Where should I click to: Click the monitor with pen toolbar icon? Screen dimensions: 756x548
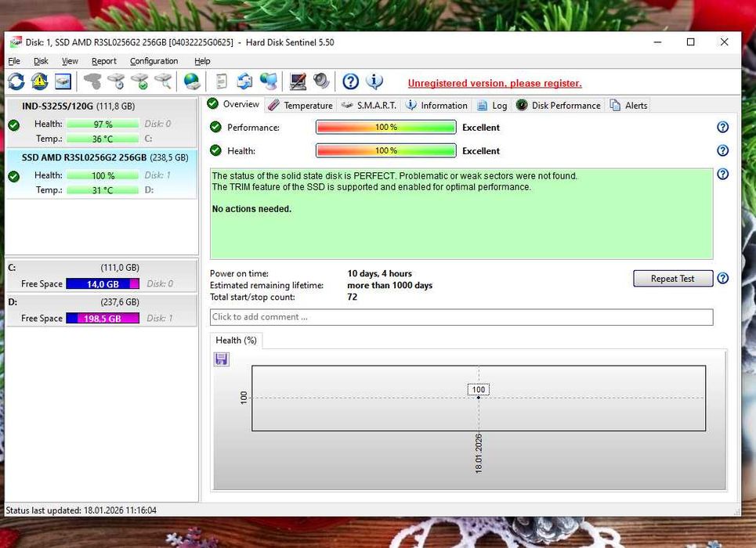298,81
